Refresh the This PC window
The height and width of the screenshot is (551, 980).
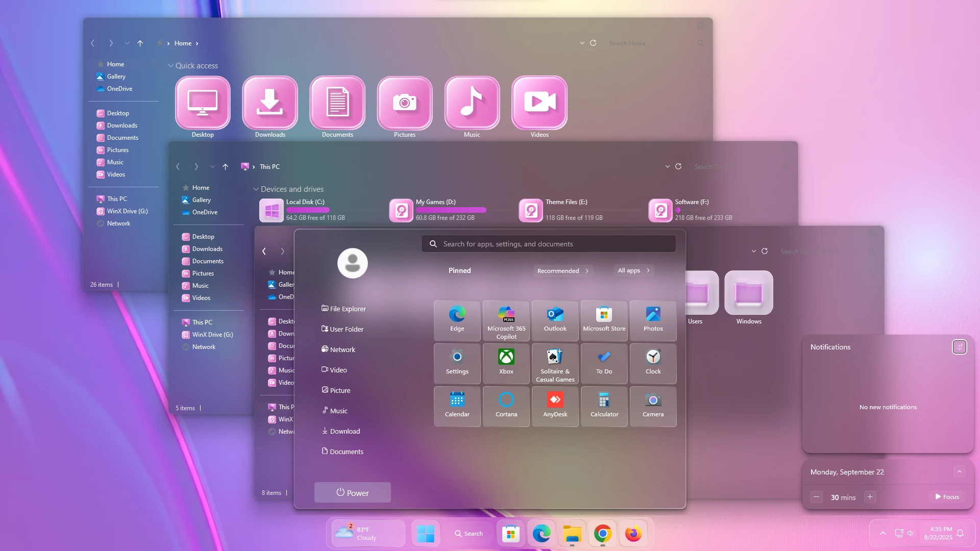tap(678, 167)
